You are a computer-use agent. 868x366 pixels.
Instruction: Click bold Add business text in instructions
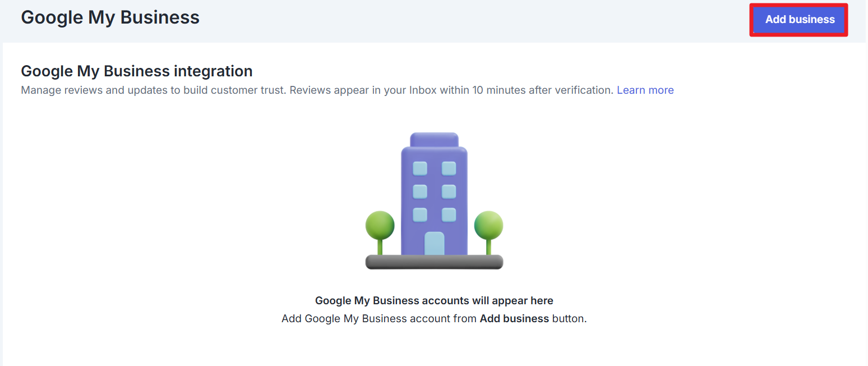[x=514, y=319]
